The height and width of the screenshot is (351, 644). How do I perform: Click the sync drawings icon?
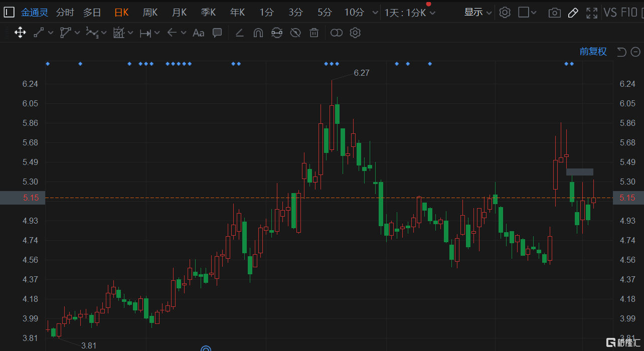(x=276, y=33)
